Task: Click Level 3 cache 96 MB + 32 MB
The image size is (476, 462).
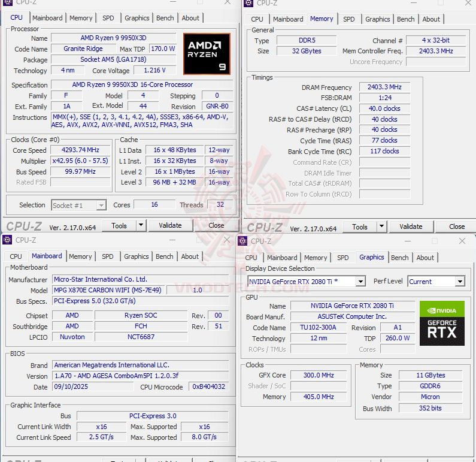Action: (174, 182)
